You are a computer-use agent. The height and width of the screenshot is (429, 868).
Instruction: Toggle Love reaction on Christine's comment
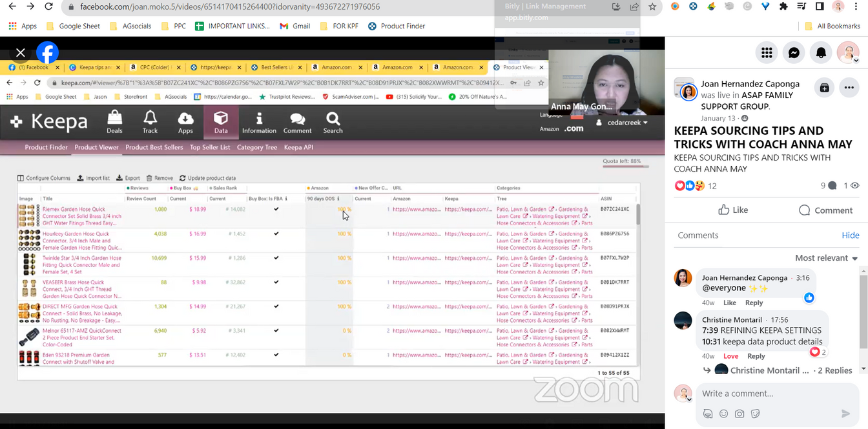click(x=730, y=356)
